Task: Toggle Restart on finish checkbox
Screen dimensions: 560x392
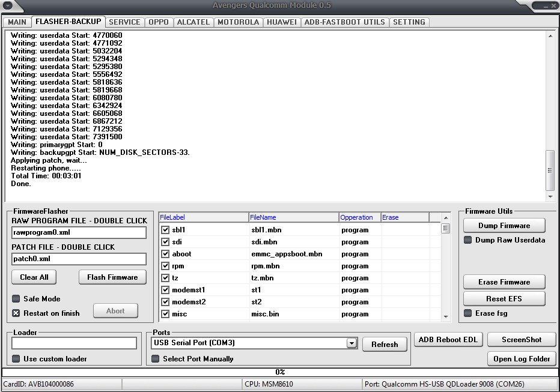Action: click(x=16, y=313)
